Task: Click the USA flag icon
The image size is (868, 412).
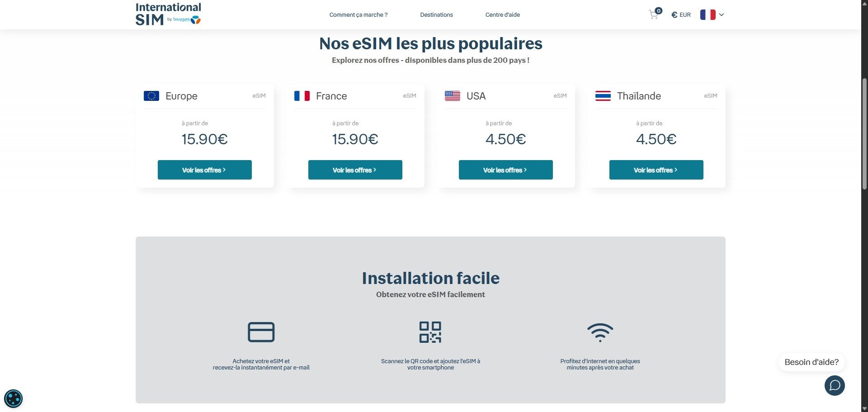Action: click(453, 95)
